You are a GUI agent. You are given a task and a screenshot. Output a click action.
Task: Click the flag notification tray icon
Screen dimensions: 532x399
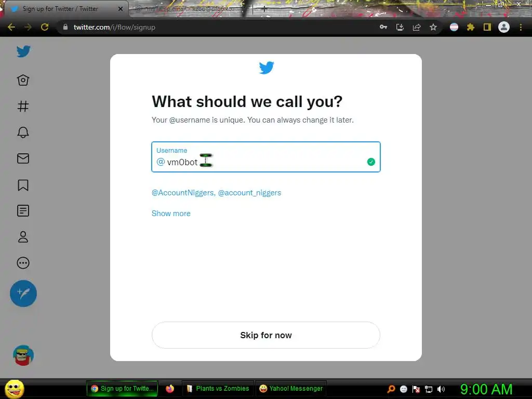[x=416, y=389]
